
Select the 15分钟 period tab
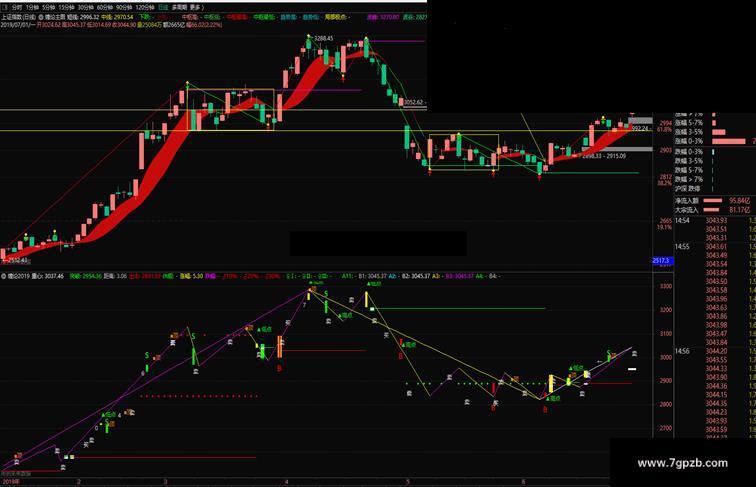67,8
